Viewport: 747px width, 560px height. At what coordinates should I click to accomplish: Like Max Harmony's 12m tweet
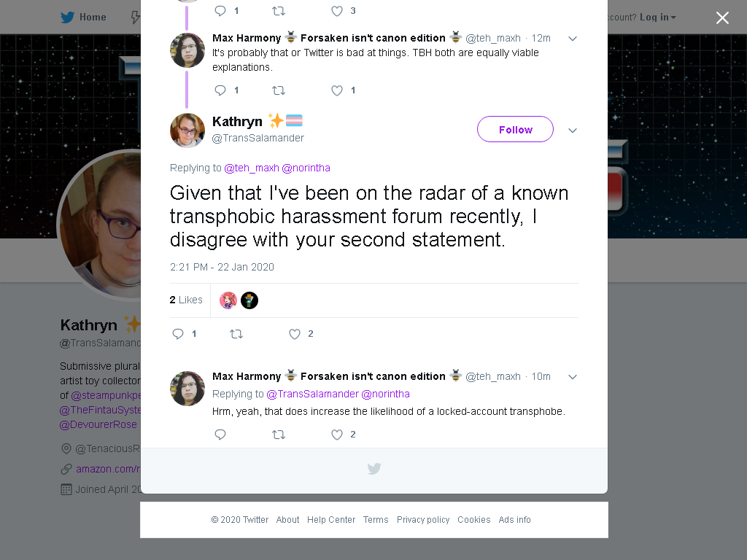tap(337, 90)
